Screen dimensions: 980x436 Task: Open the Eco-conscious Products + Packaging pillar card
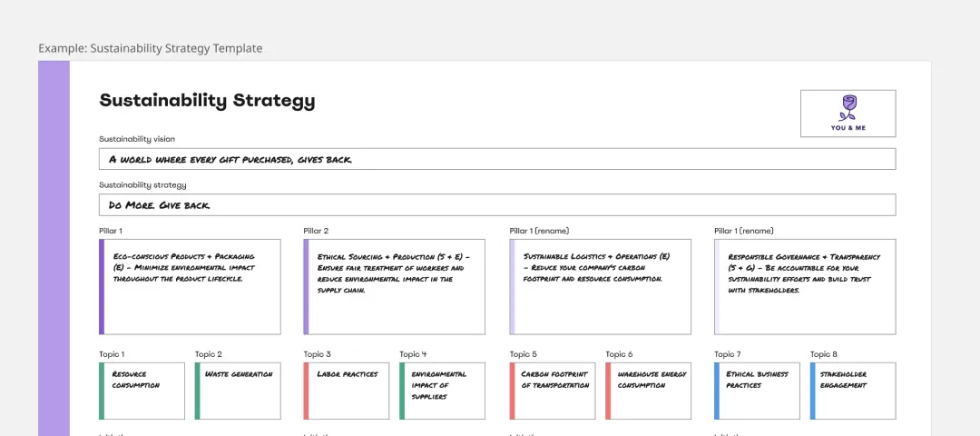click(x=191, y=286)
